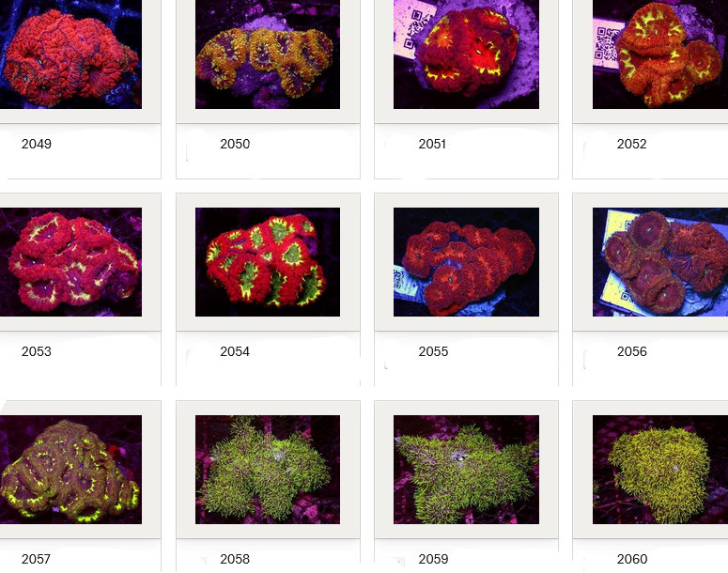The height and width of the screenshot is (573, 728).
Task: Open green polyp coral thumbnail 2058
Action: pos(268,470)
